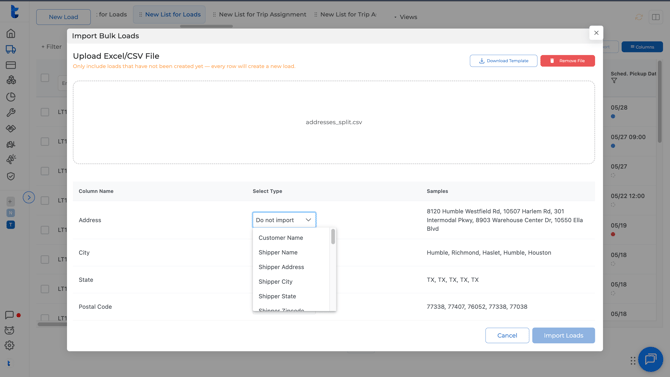Choose Shipper City from dropdown list
Viewport: 670px width, 377px height.
click(x=275, y=281)
